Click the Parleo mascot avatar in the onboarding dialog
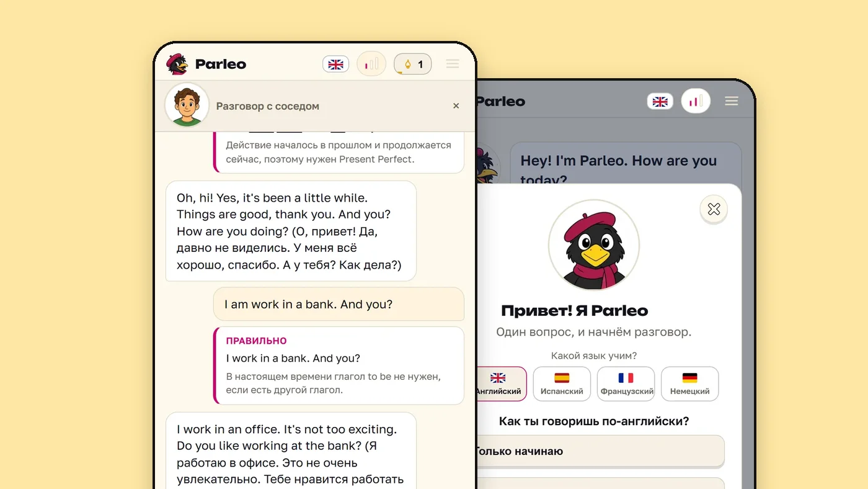The height and width of the screenshot is (489, 868). pyautogui.click(x=594, y=245)
